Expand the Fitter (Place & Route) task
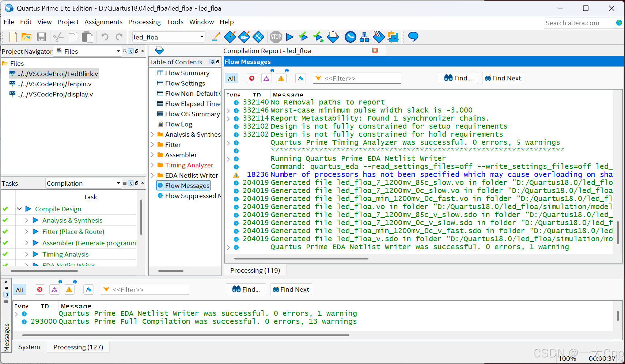 [27, 231]
